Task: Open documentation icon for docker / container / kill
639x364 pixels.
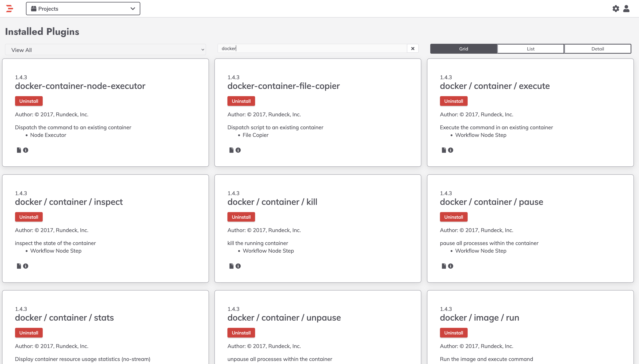Action: point(231,266)
